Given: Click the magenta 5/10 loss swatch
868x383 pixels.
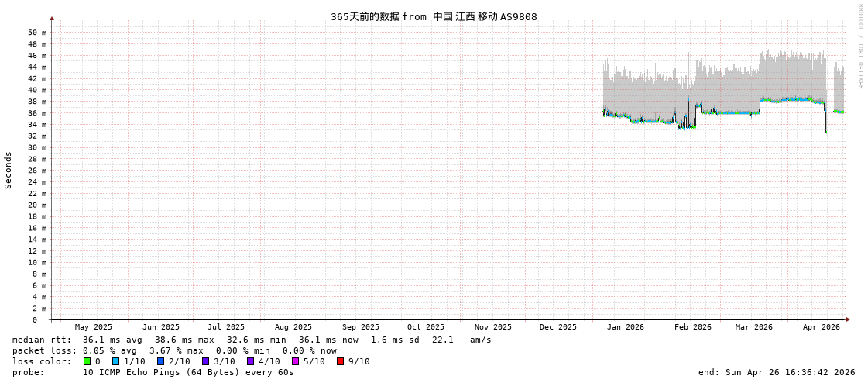Looking at the screenshot, I should pos(296,361).
